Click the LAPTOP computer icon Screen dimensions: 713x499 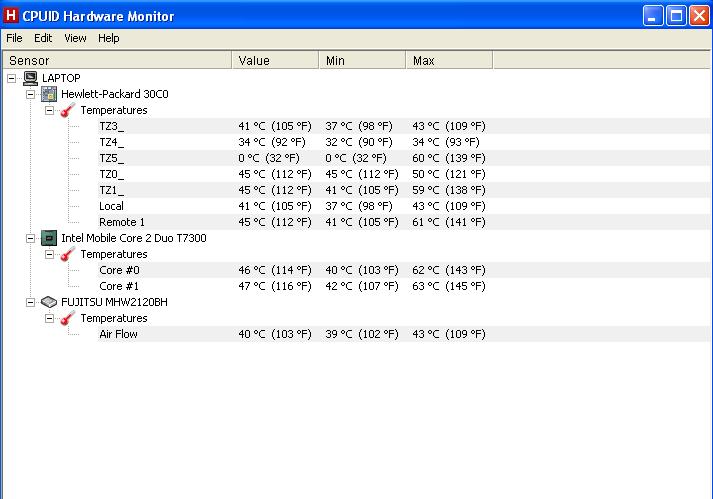coord(30,78)
